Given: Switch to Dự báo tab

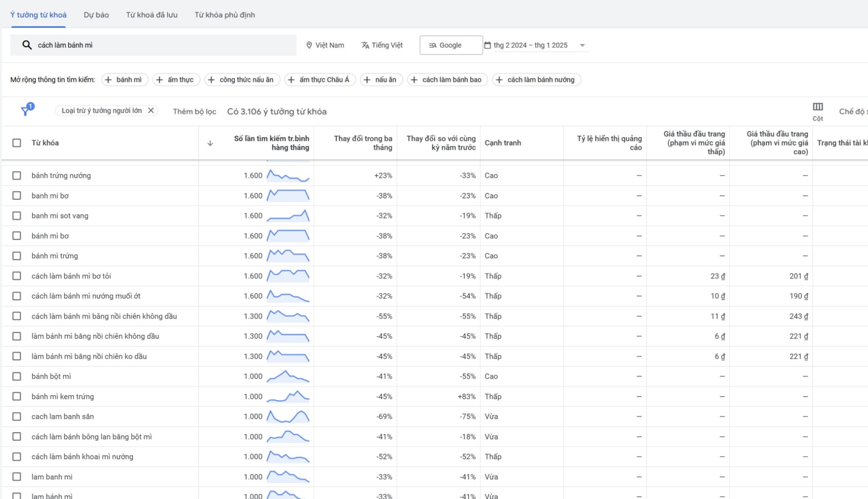Looking at the screenshot, I should click(96, 15).
